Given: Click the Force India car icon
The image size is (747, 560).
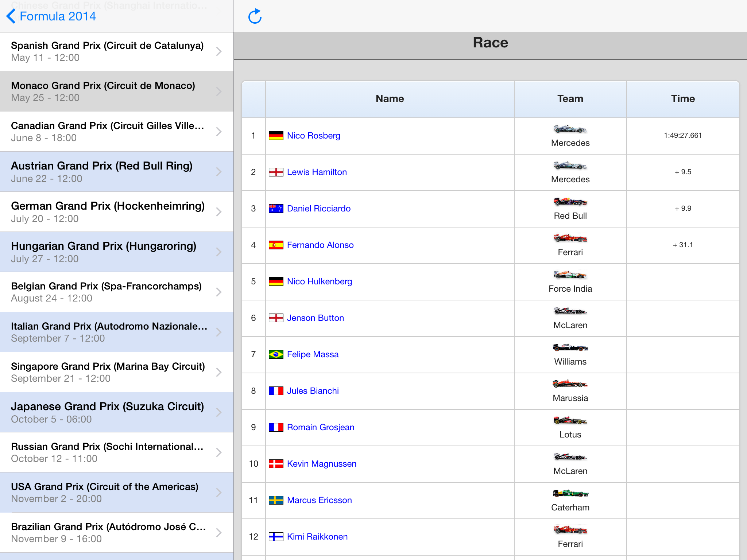Looking at the screenshot, I should [570, 275].
